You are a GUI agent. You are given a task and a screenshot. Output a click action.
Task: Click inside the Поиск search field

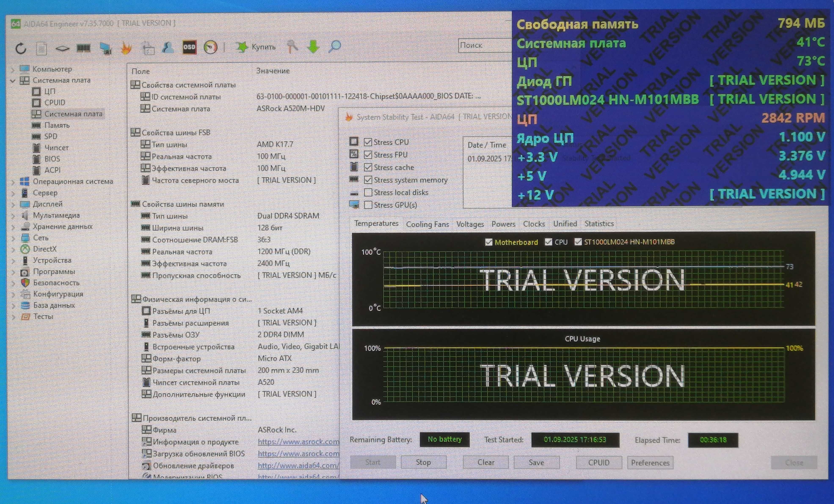485,45
